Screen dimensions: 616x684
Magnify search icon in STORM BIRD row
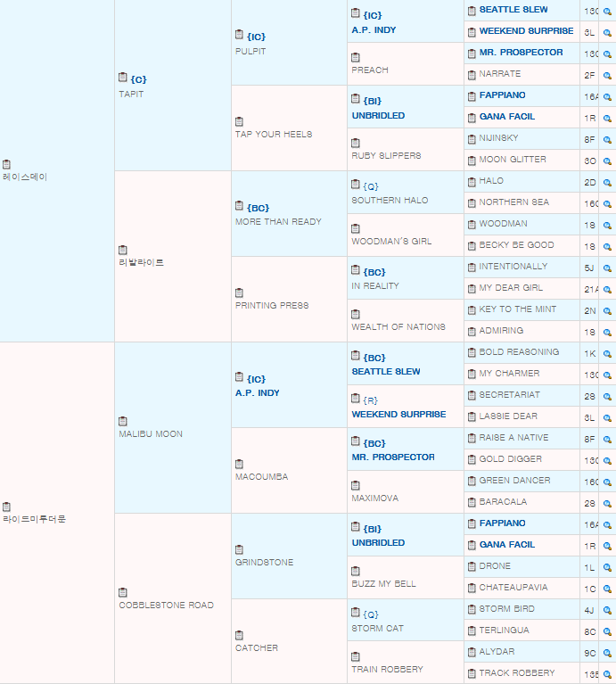point(607,610)
